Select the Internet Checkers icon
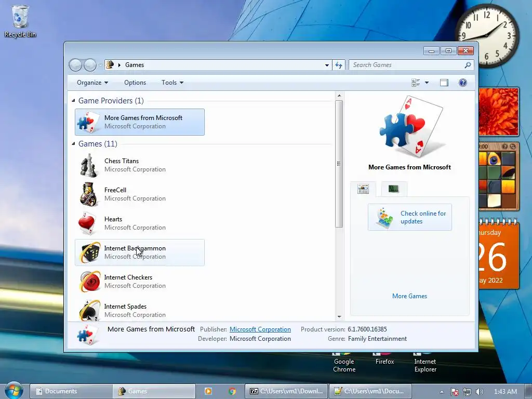 click(x=89, y=282)
